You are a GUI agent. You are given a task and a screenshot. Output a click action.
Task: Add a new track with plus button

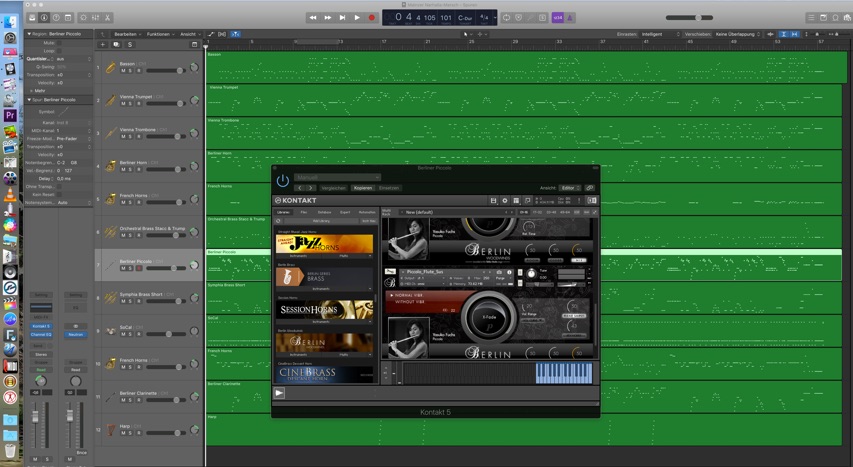pos(102,45)
